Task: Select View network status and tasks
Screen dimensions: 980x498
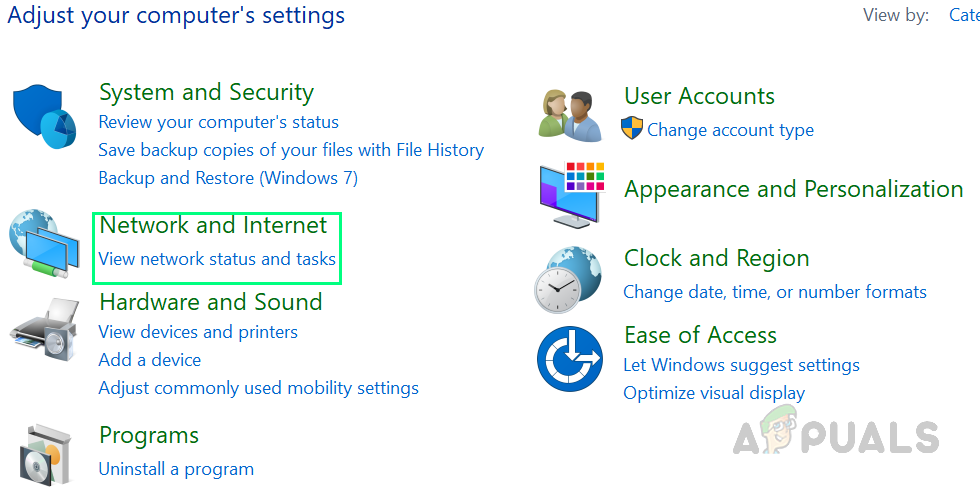Action: tap(217, 259)
